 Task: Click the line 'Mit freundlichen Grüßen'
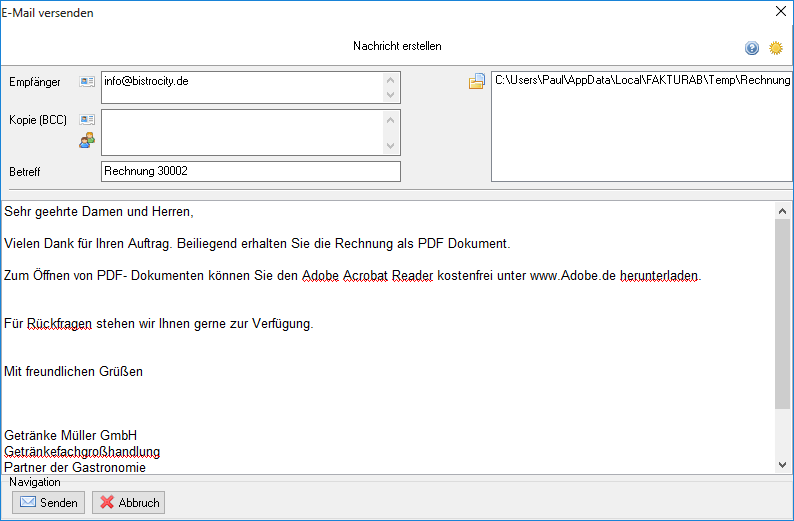[x=73, y=372]
